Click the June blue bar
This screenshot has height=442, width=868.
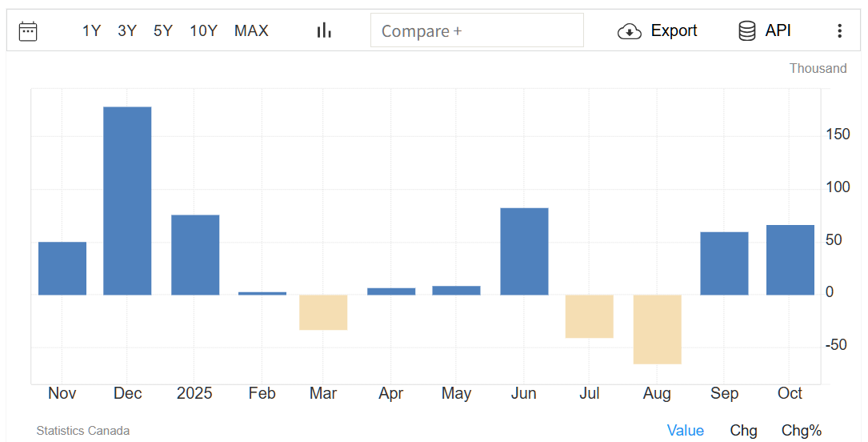pyautogui.click(x=524, y=251)
